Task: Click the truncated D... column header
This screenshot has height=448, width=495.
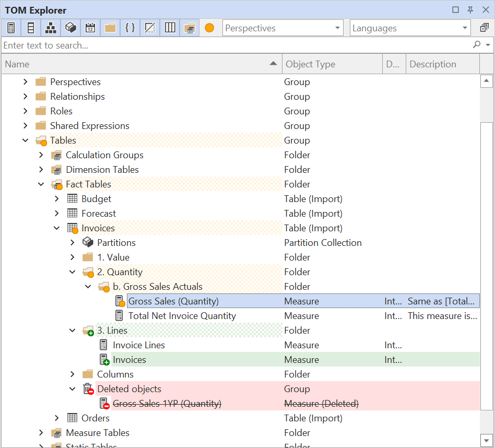Action: (394, 64)
